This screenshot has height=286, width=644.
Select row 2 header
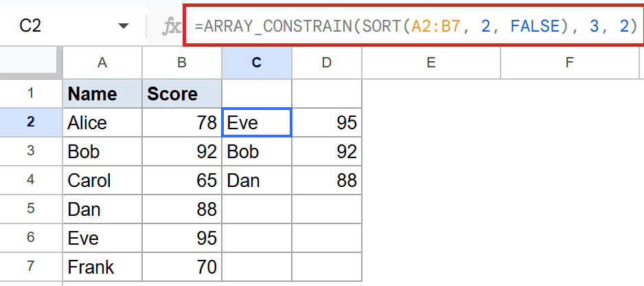point(31,122)
